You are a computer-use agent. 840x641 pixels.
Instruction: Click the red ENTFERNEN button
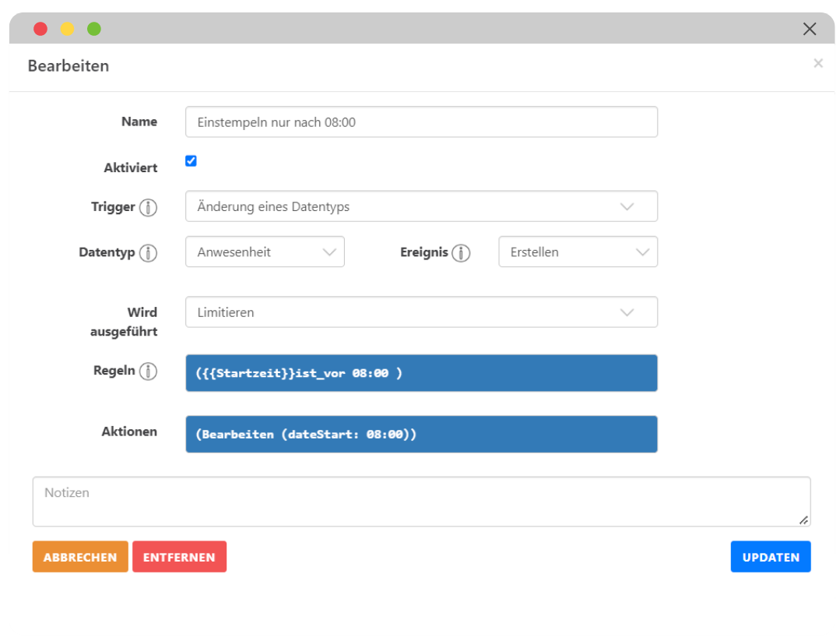pyautogui.click(x=179, y=557)
